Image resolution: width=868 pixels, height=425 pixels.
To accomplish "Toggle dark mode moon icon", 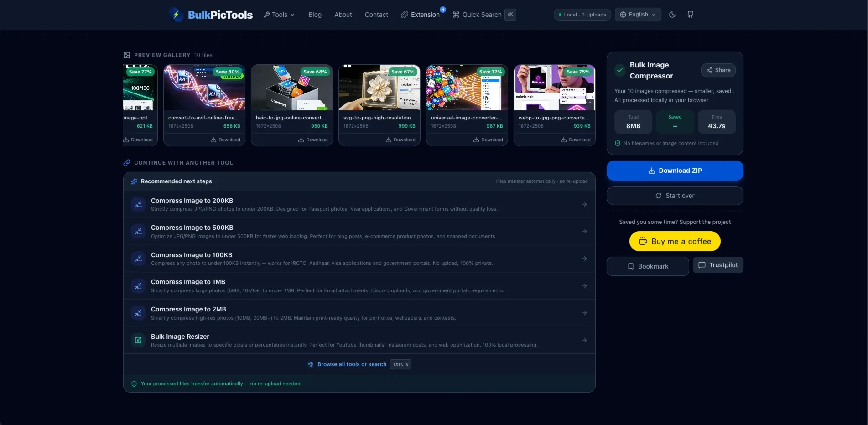I will (672, 15).
